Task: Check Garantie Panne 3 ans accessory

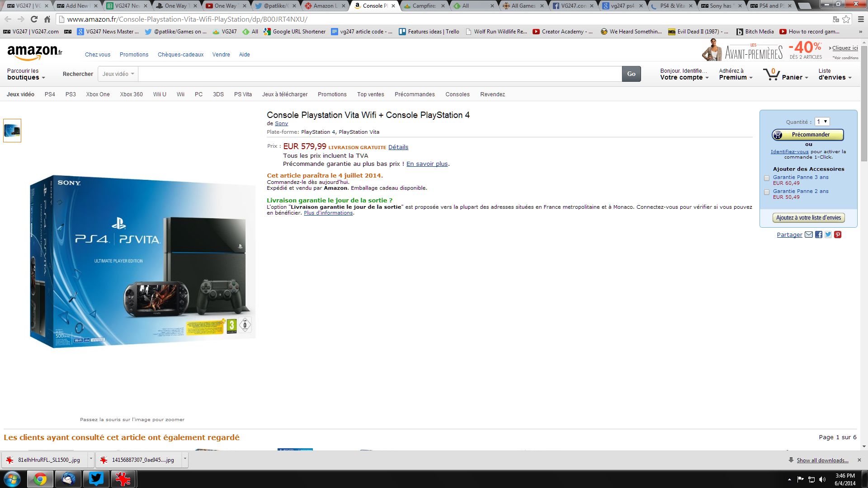Action: 767,178
